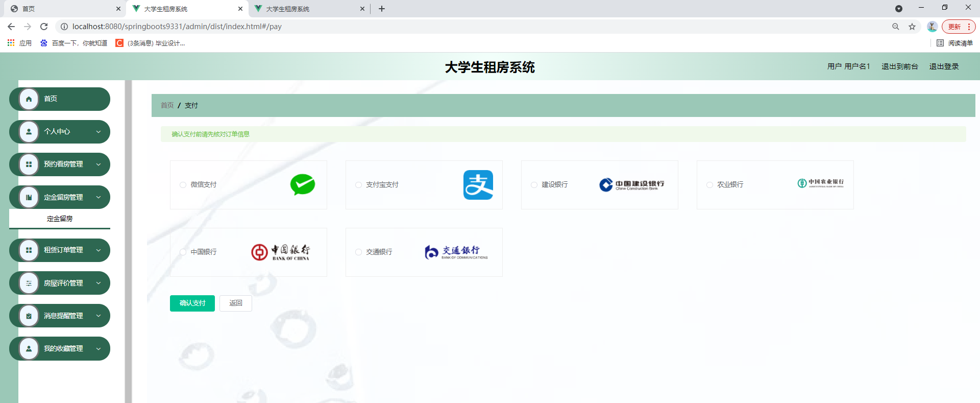Open the tab search dropdown
The width and height of the screenshot is (980, 403).
899,9
